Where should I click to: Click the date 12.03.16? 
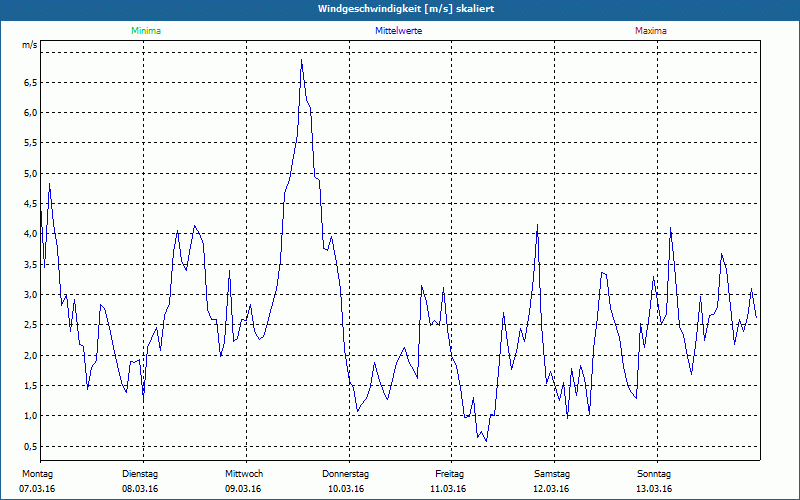[x=551, y=489]
